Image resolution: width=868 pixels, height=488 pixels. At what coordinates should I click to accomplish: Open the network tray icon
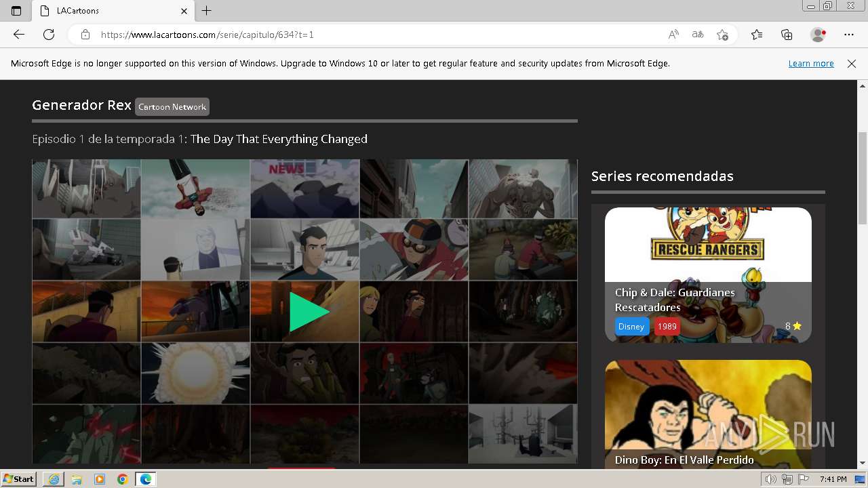point(787,479)
